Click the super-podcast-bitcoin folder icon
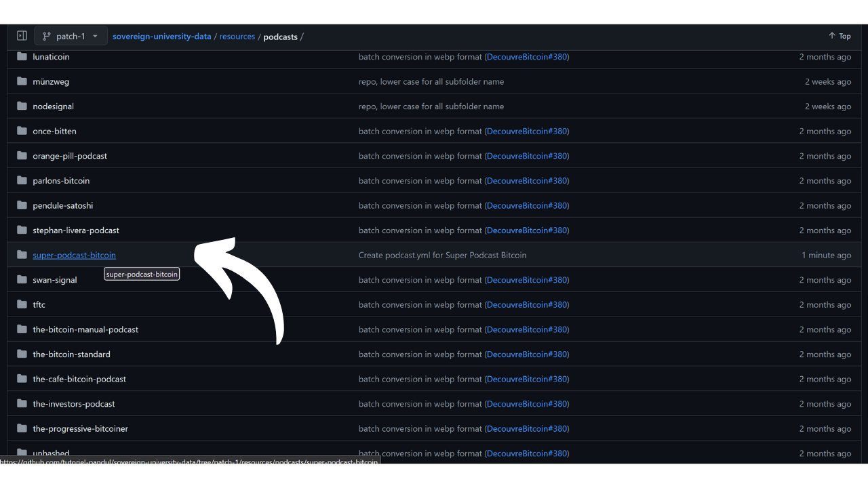 [x=22, y=255]
